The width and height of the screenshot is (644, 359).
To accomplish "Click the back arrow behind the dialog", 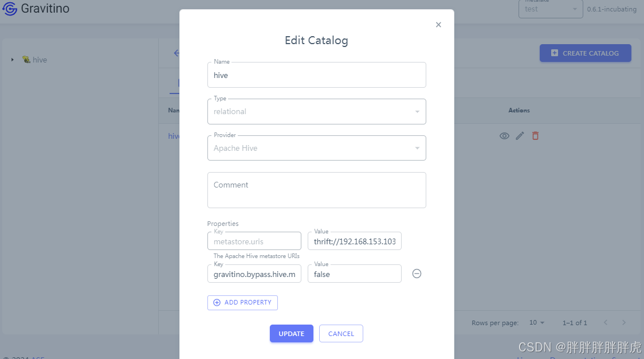I will coord(176,53).
